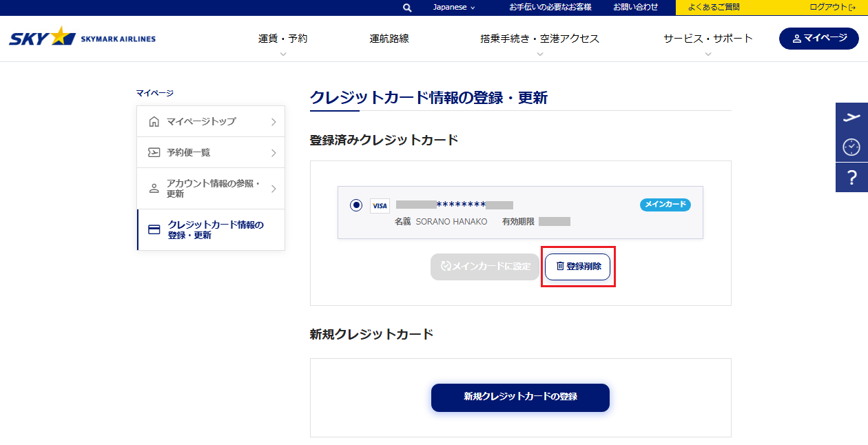
Task: Open the clock icon side panel
Action: pyautogui.click(x=851, y=147)
